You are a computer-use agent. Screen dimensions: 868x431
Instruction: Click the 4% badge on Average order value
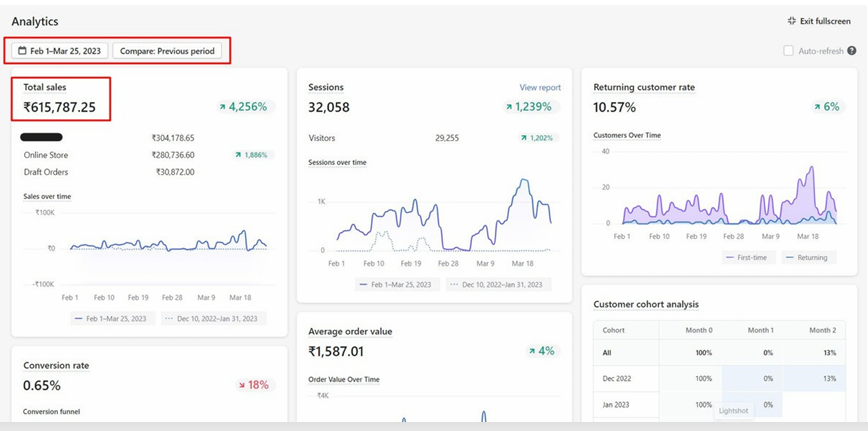pos(543,351)
